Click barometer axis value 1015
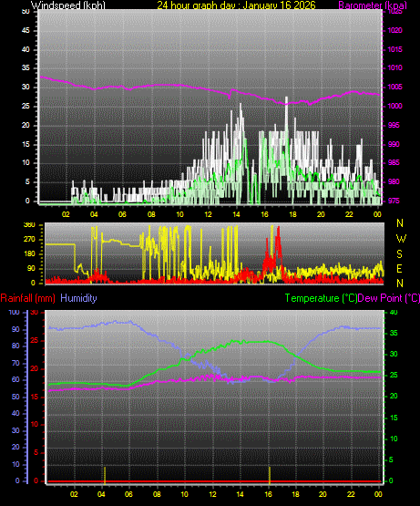The width and height of the screenshot is (420, 506). tap(394, 49)
